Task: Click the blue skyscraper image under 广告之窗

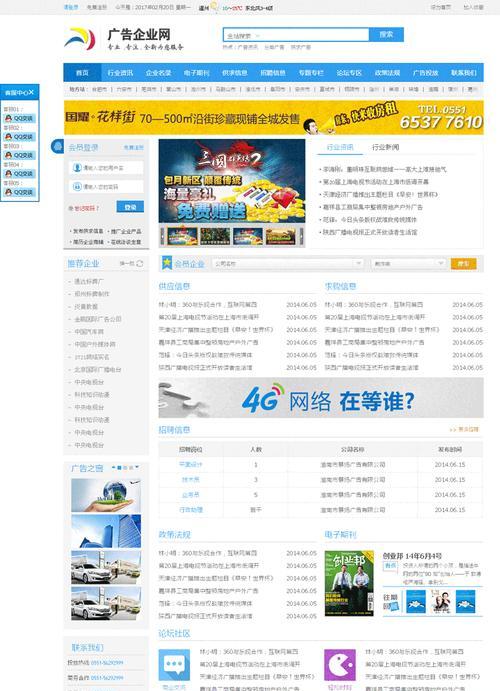Action: click(x=106, y=531)
